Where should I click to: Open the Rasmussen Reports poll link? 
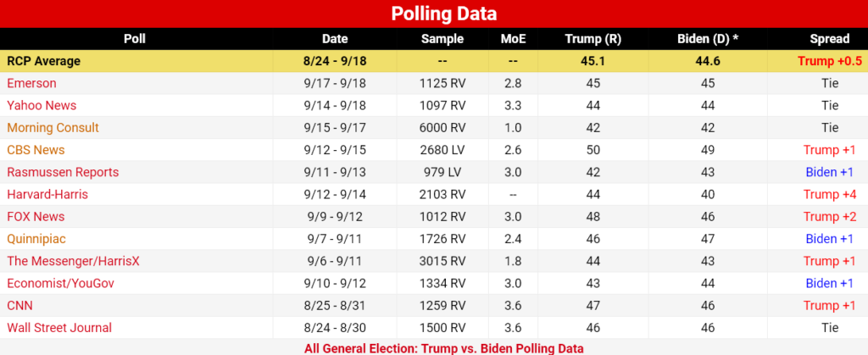coord(63,172)
